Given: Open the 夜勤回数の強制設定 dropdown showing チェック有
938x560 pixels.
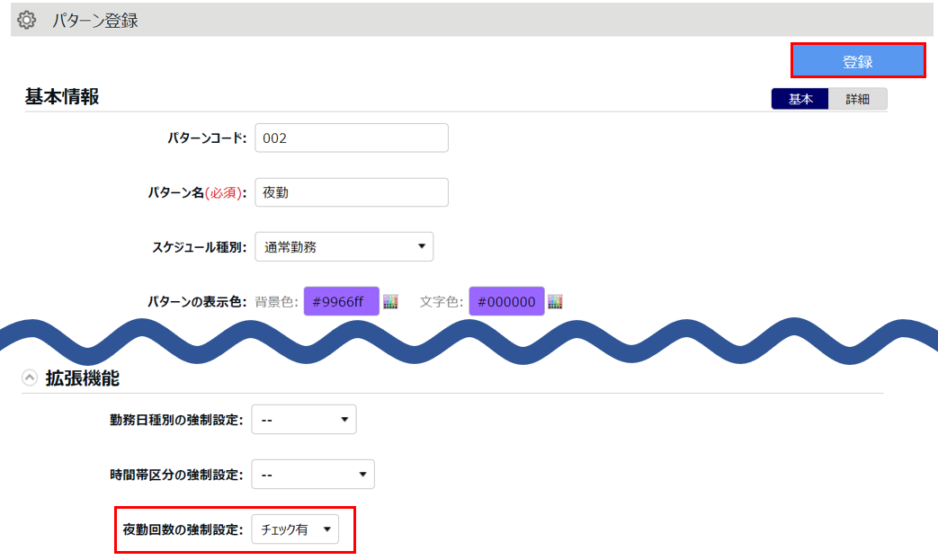Looking at the screenshot, I should 295,529.
